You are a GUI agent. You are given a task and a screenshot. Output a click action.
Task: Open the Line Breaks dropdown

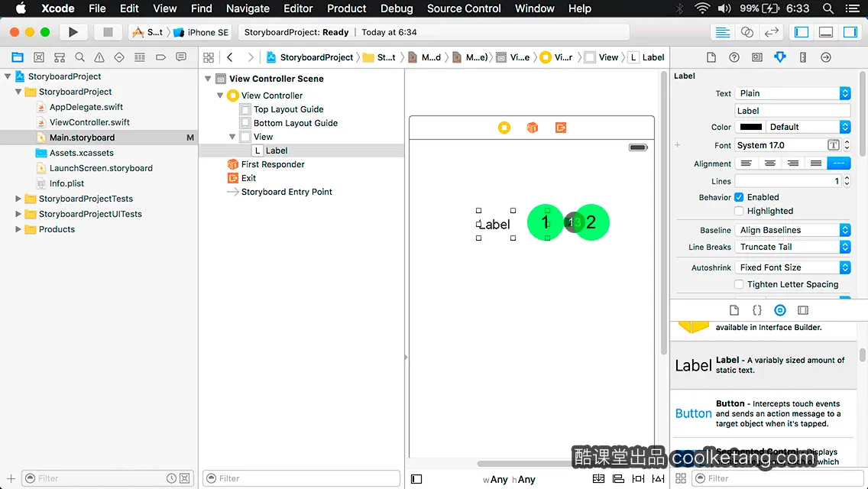click(792, 247)
